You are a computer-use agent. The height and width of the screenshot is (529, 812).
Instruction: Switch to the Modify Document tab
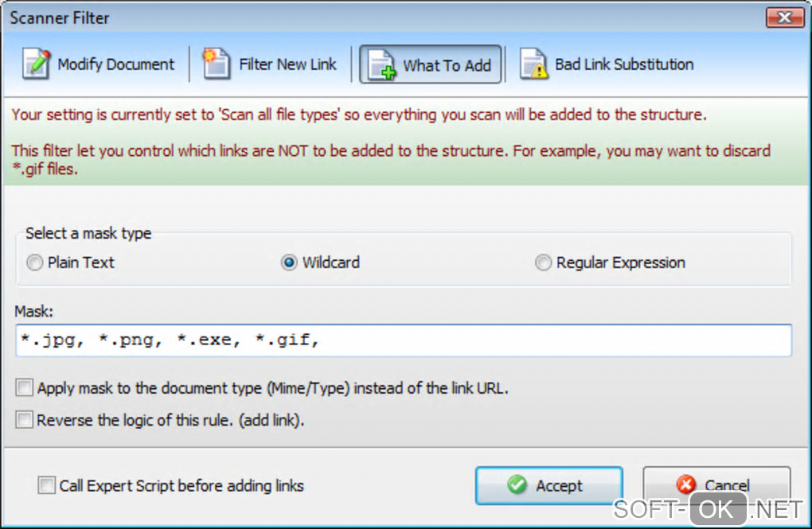coord(100,64)
